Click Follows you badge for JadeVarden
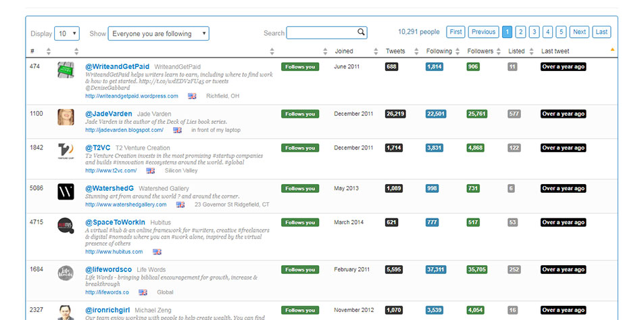 coord(300,114)
